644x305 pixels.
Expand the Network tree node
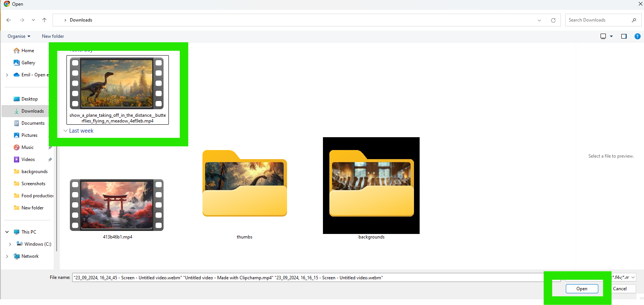click(7, 256)
